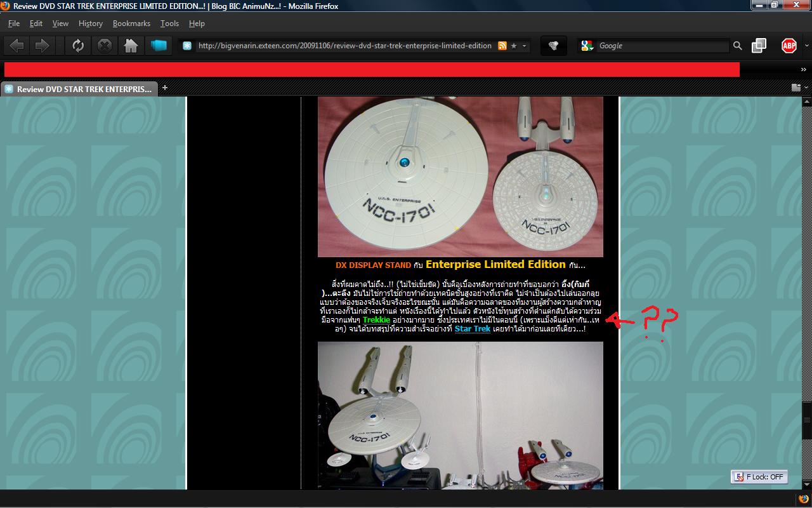Screen dimensions: 812x508
Task: Click the red bookmarks toolbar bar
Action: [x=372, y=69]
